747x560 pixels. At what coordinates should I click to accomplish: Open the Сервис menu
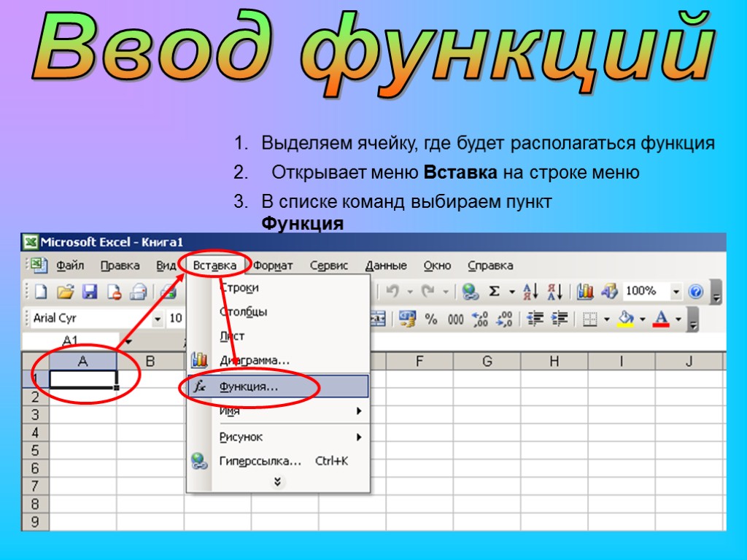click(329, 265)
